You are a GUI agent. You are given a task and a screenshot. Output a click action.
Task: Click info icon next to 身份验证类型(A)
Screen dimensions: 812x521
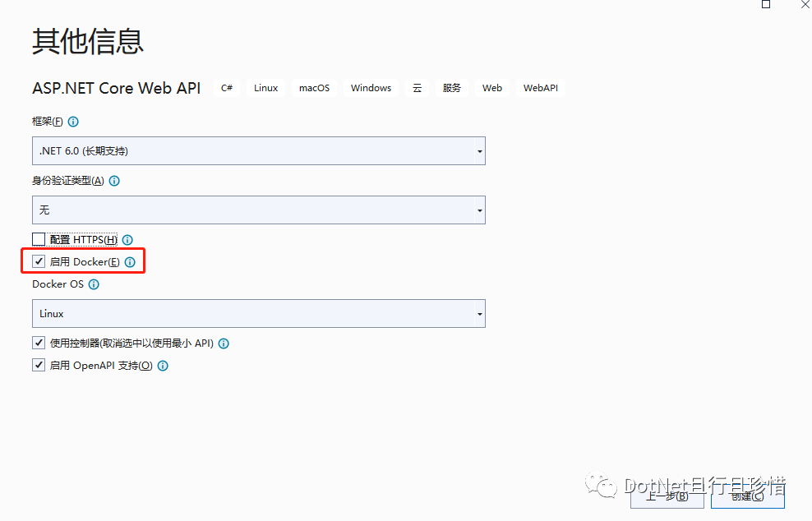[x=114, y=181]
